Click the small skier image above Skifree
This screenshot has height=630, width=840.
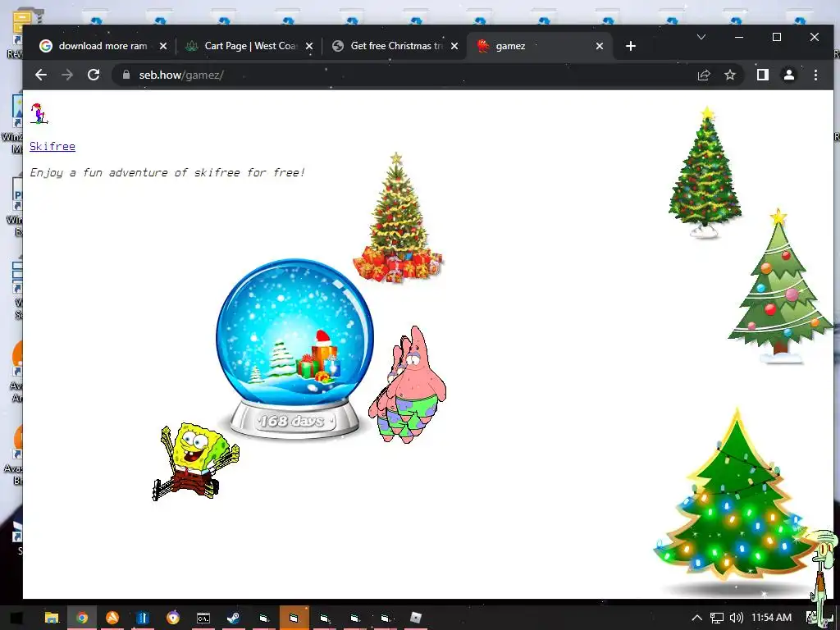pyautogui.click(x=39, y=113)
